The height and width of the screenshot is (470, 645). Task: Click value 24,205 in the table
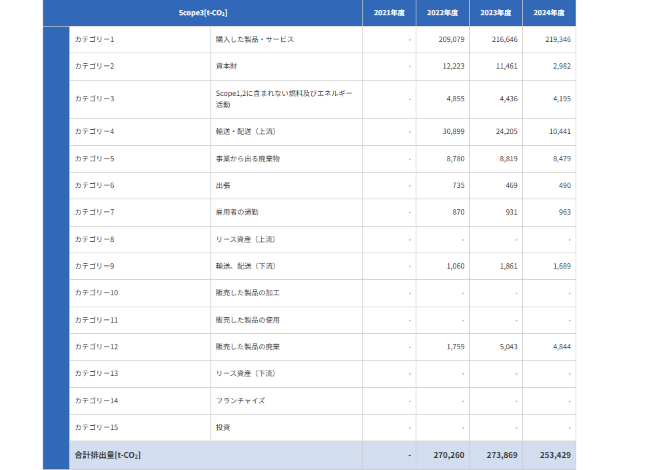point(507,132)
